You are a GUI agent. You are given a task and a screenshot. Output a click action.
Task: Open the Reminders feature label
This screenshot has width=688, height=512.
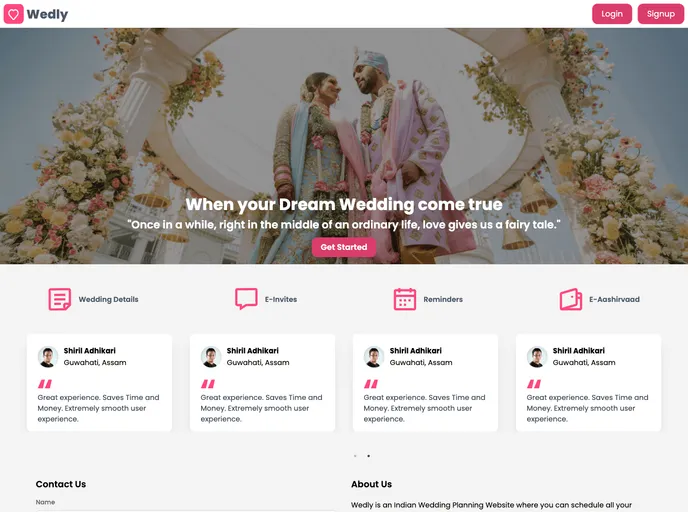[443, 299]
